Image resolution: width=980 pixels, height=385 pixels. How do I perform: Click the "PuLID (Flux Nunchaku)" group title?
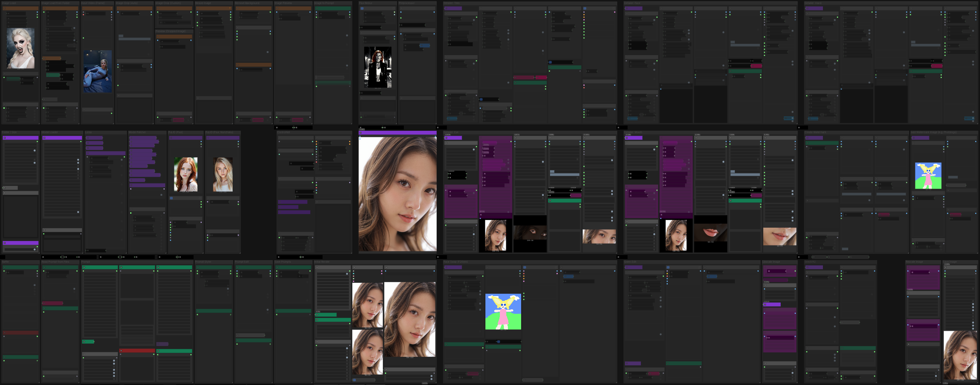219,132
